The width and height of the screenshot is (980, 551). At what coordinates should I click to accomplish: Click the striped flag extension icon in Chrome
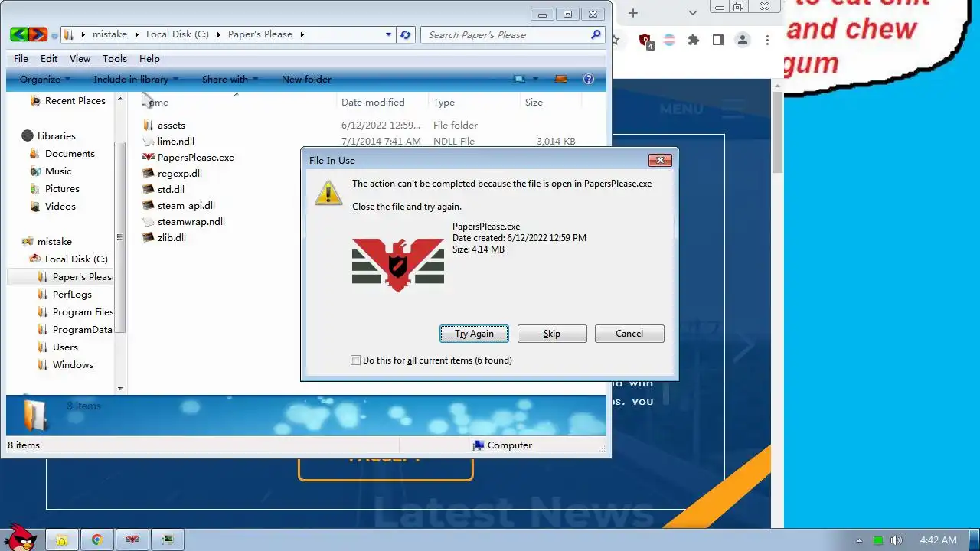coord(669,40)
